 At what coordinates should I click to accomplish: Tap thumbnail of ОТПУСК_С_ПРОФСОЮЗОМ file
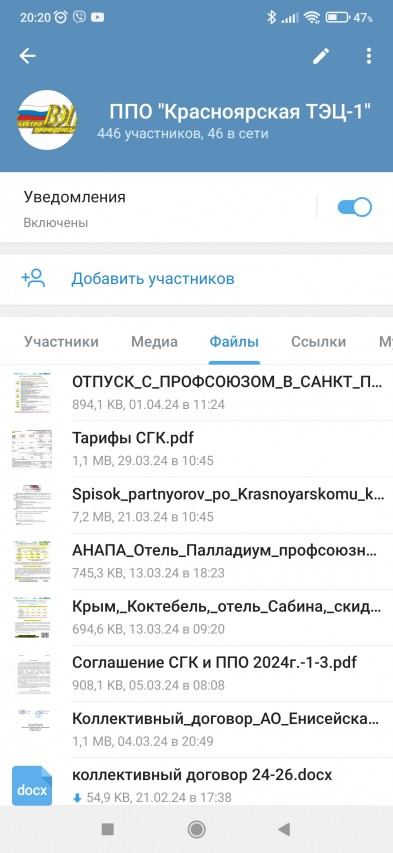point(32,393)
